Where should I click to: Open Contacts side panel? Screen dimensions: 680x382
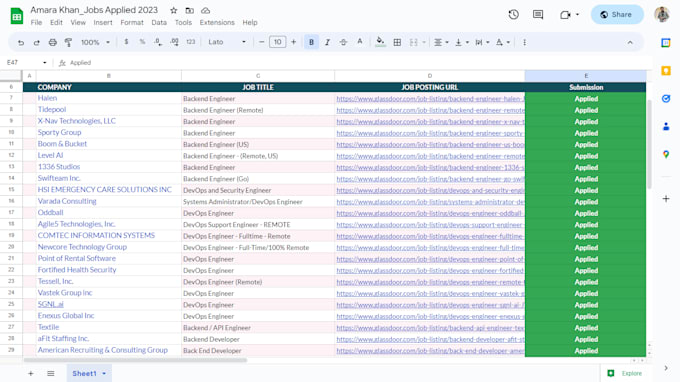(666, 127)
